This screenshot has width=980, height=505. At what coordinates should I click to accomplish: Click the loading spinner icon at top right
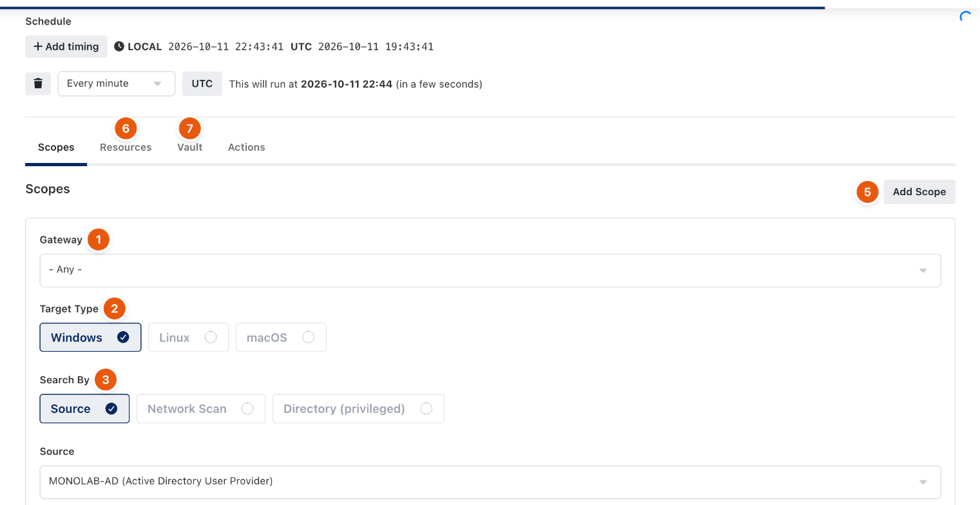point(965,17)
